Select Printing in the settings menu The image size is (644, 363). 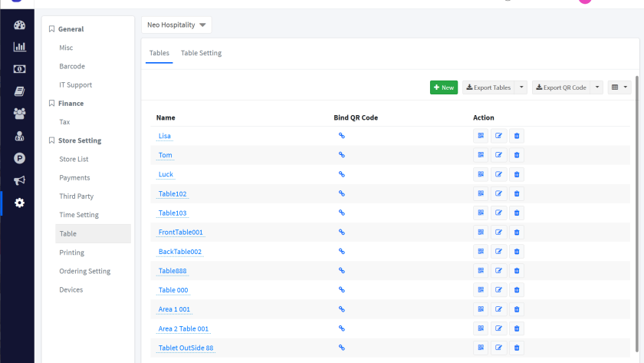click(72, 252)
